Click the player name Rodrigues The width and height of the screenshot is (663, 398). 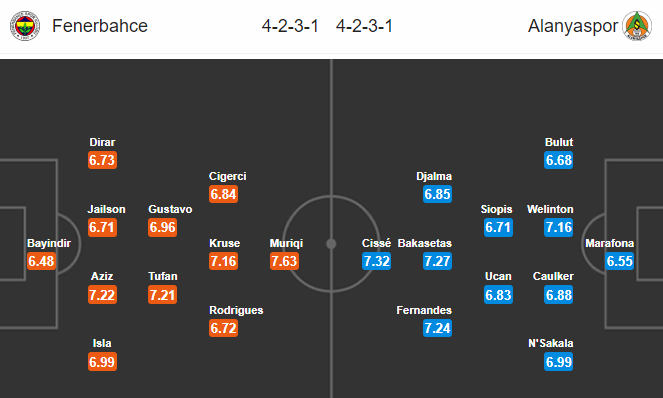pos(236,310)
